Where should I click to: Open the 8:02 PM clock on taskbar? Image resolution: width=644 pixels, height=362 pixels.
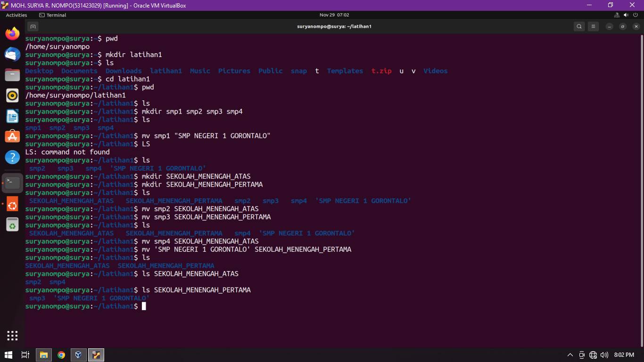(x=624, y=355)
